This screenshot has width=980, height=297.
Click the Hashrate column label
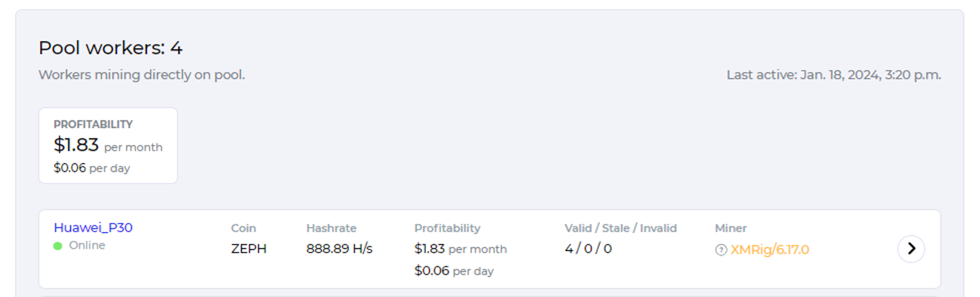pyautogui.click(x=331, y=228)
